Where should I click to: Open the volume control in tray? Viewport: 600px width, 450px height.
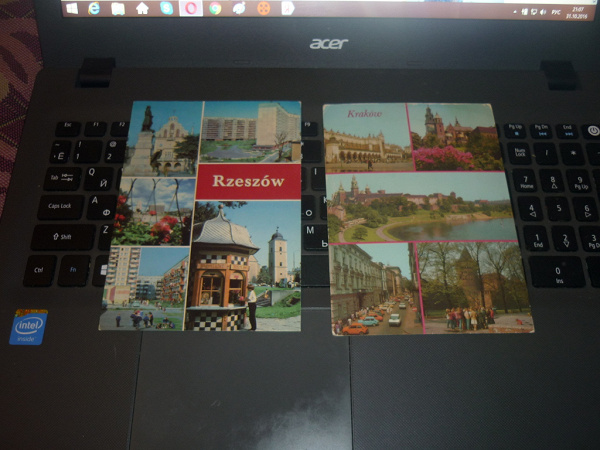[x=543, y=12]
